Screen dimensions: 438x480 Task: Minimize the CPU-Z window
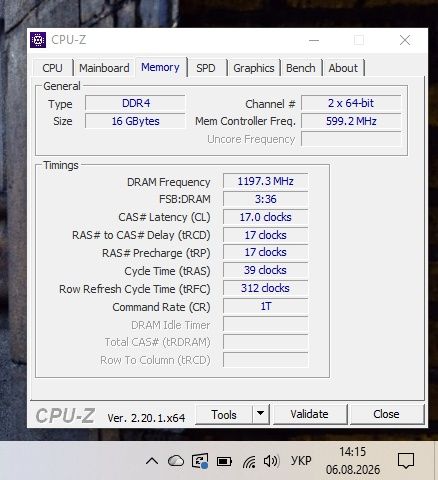click(314, 41)
